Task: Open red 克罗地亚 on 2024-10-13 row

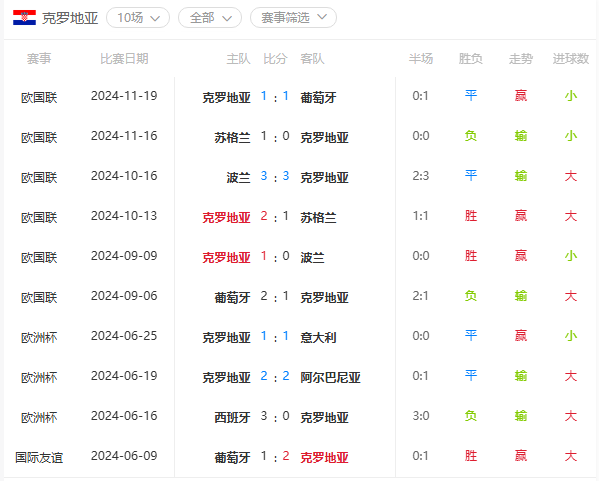Action: click(226, 218)
